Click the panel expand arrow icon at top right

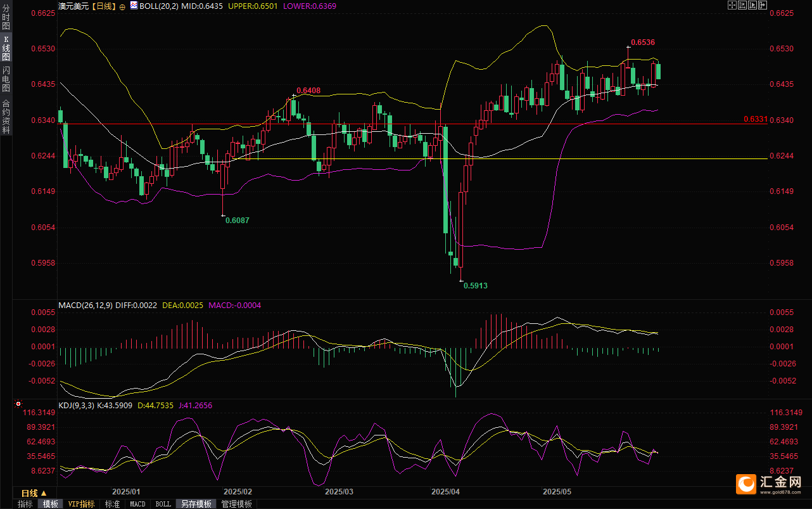coord(762,5)
